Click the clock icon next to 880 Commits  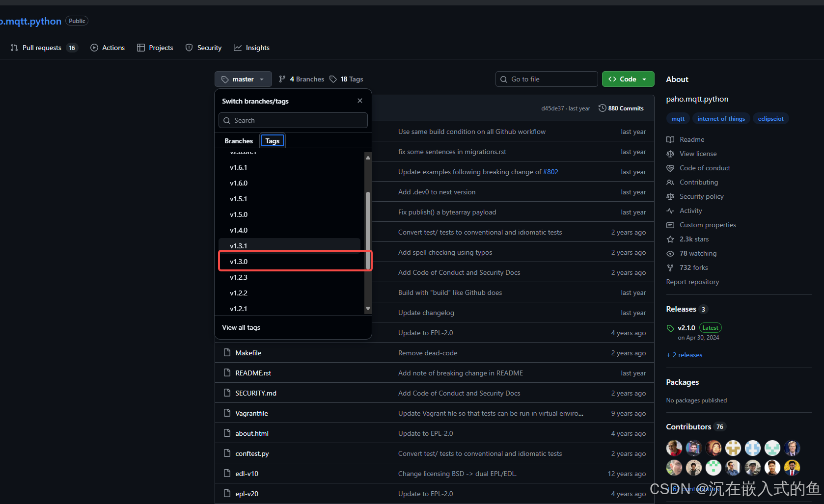[602, 108]
